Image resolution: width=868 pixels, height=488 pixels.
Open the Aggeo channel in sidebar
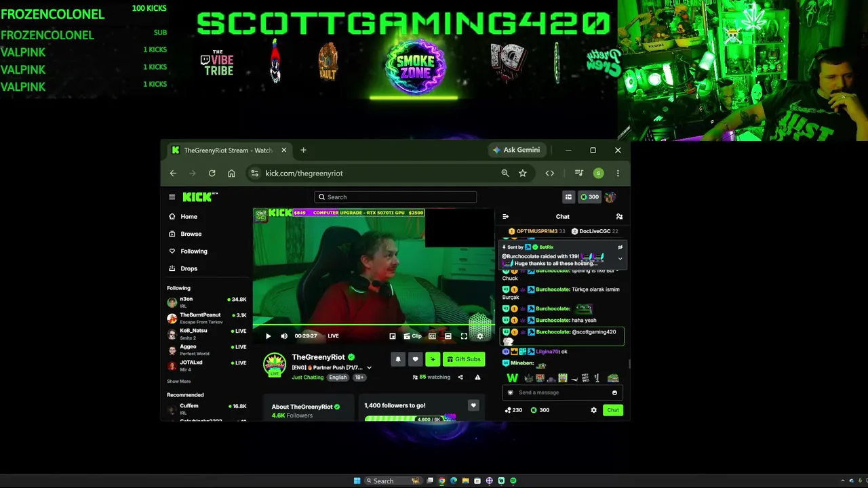[x=206, y=350]
